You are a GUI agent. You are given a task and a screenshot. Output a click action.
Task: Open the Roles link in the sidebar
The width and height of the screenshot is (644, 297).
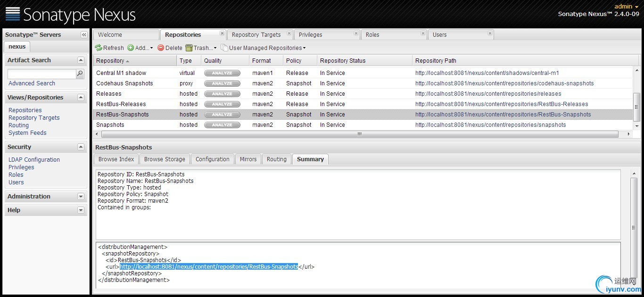[16, 175]
